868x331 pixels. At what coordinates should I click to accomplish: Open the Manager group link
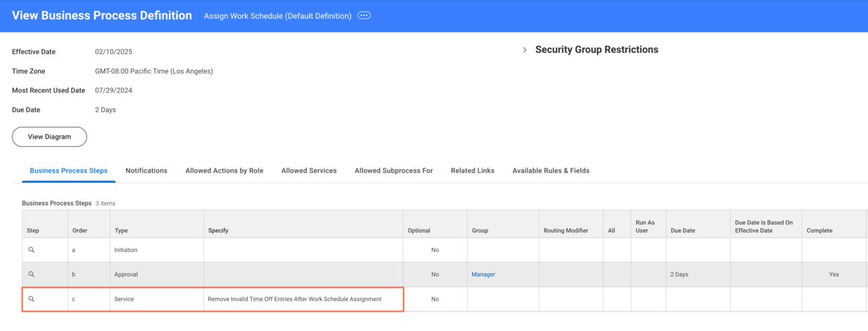483,275
